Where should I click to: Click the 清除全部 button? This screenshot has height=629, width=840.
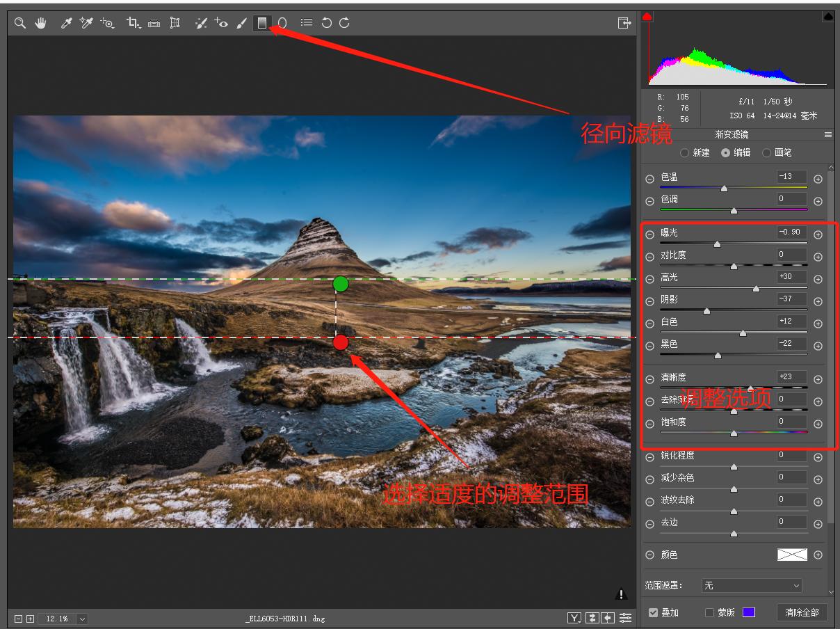click(x=802, y=612)
